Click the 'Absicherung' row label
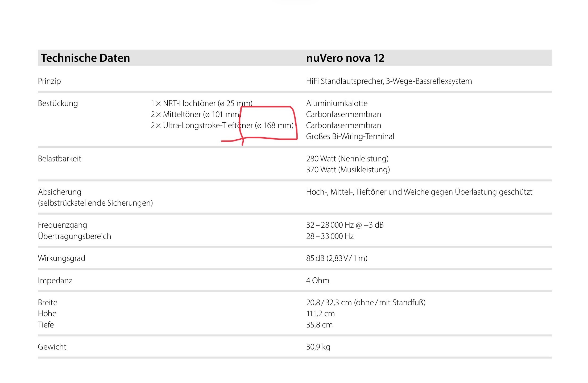Viewport: 588px width, 383px height. (59, 192)
